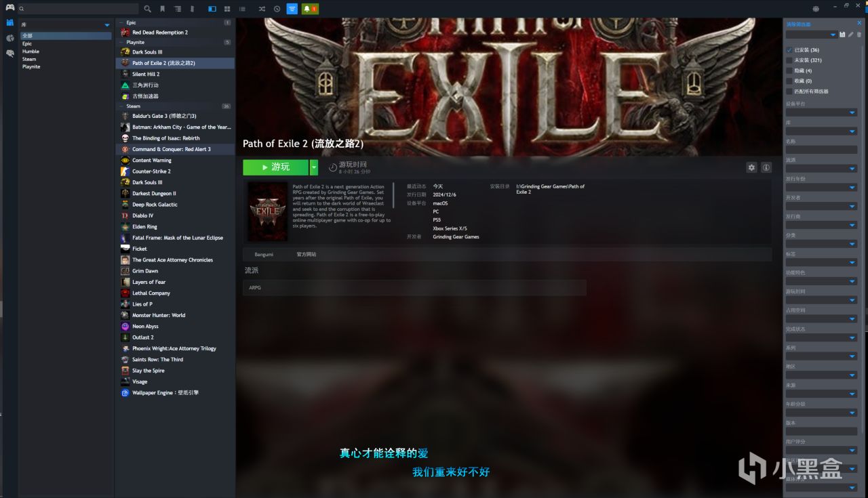
Task: Click the 版本 filter text field
Action: 821,431
